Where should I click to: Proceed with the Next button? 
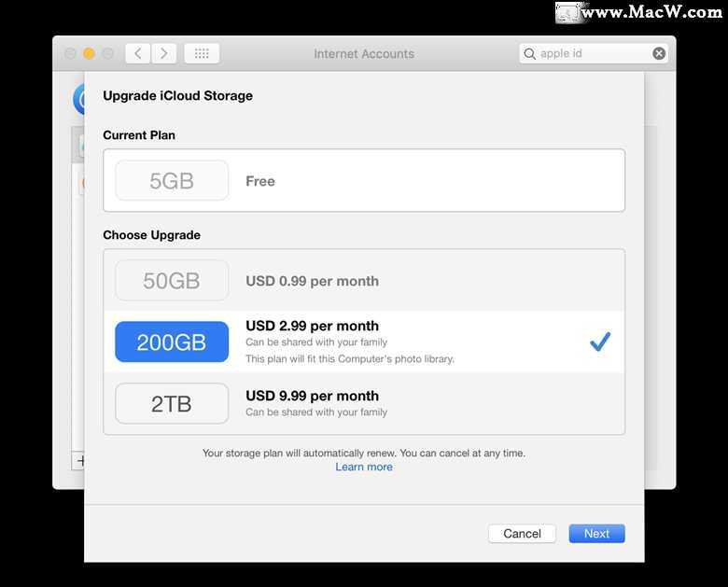pyautogui.click(x=596, y=534)
